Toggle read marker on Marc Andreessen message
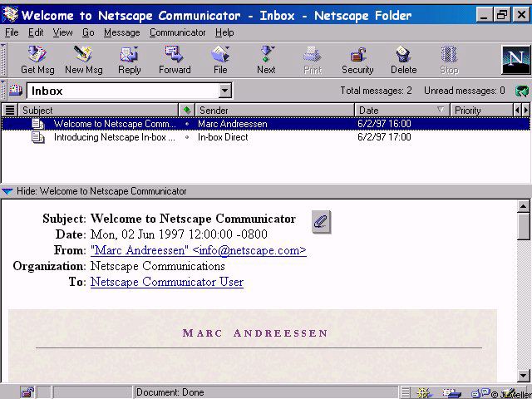Image resolution: width=532 pixels, height=399 pixels. click(x=186, y=124)
